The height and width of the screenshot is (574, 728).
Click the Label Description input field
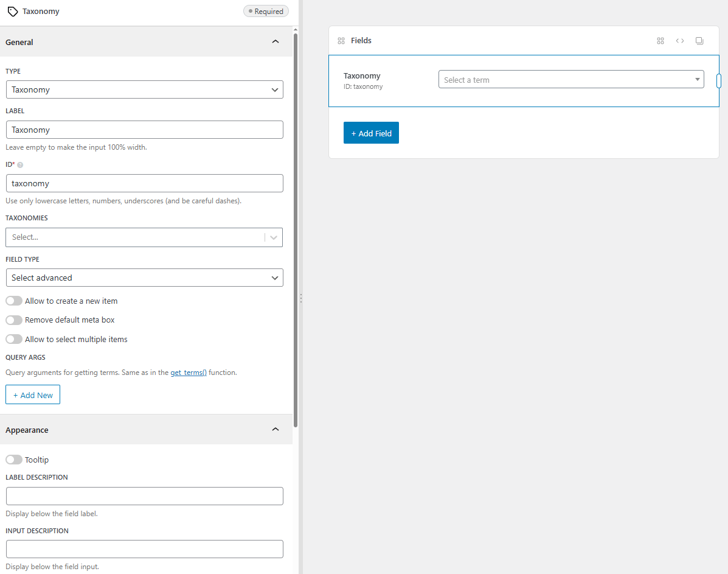coord(144,496)
